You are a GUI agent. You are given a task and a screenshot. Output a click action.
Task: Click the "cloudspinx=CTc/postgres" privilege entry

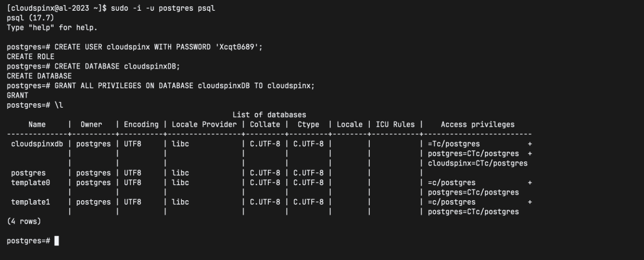[477, 163]
